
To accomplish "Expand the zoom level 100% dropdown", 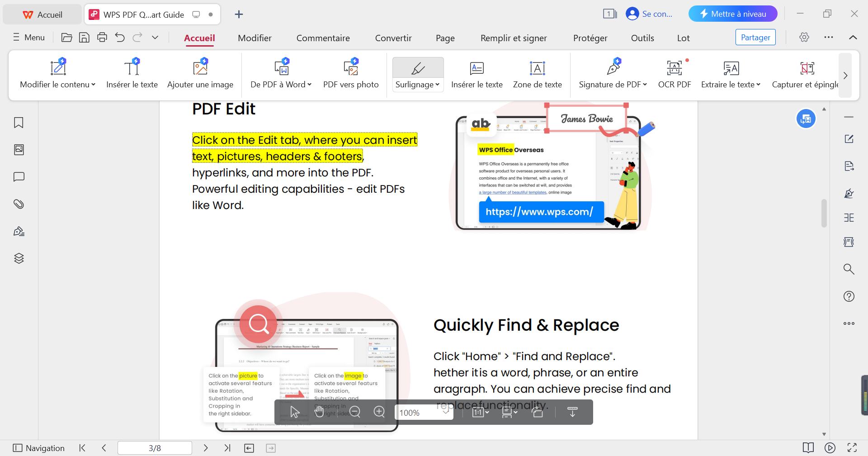I will click(445, 412).
